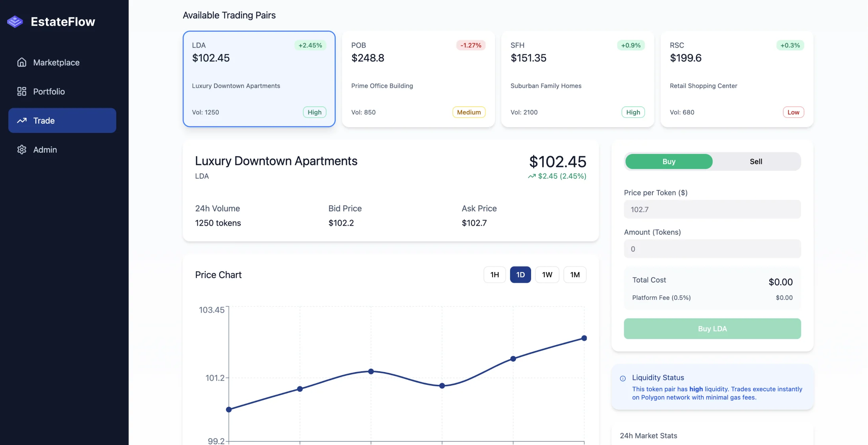Screen dimensions: 868x445
Task: Click the Liquidity Status info icon
Action: coord(622,378)
